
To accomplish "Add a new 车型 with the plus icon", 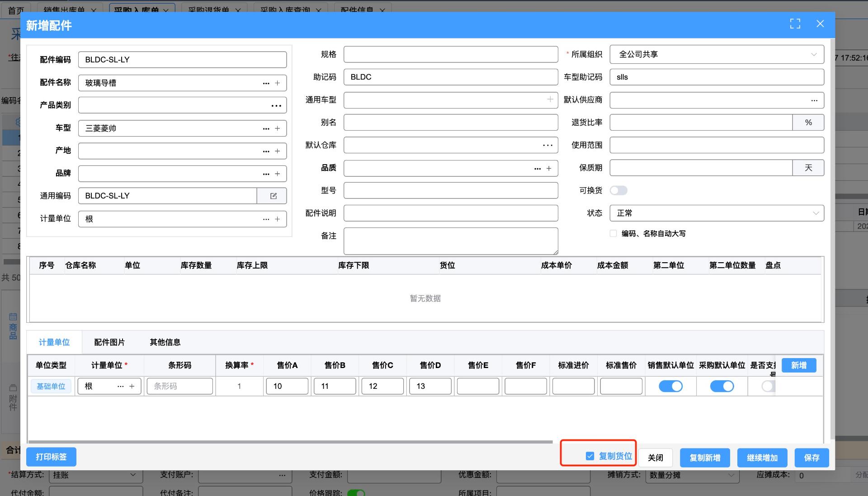I will (x=278, y=128).
